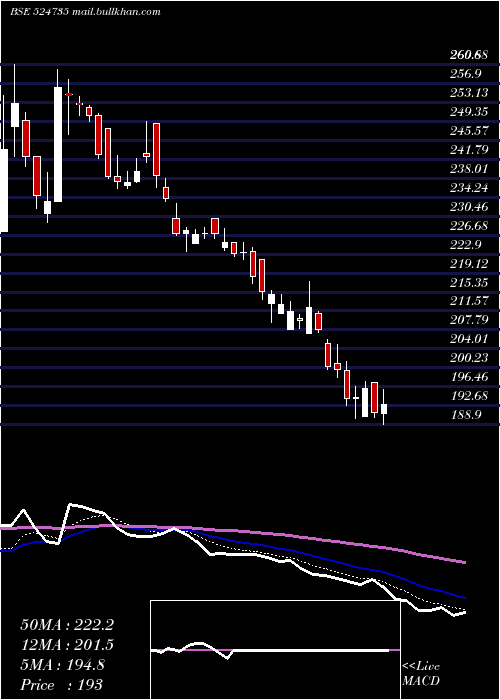Click the 204.01 price axis label
Screen dimensions: 500x700
pos(469,339)
